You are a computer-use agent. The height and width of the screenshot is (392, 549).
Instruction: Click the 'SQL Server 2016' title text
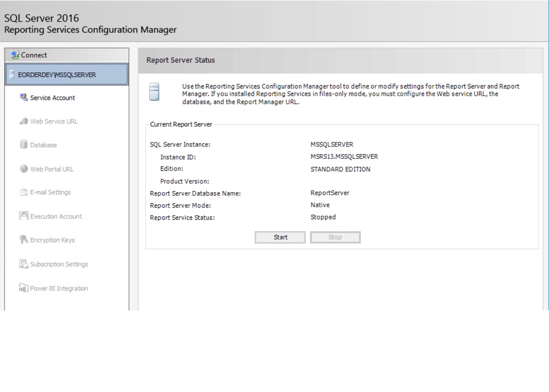tap(41, 18)
